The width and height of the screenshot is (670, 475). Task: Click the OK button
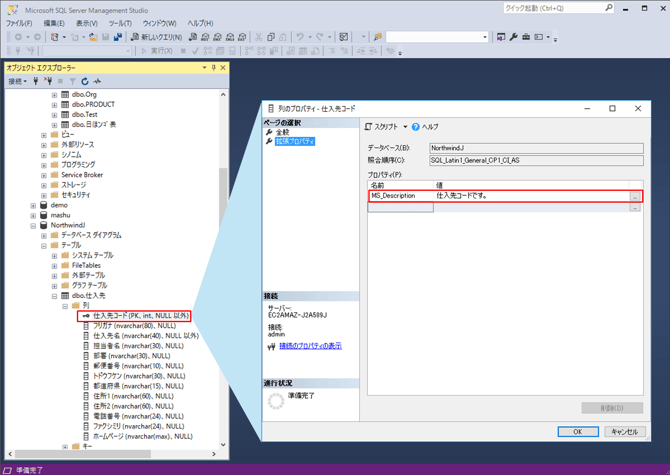(578, 432)
